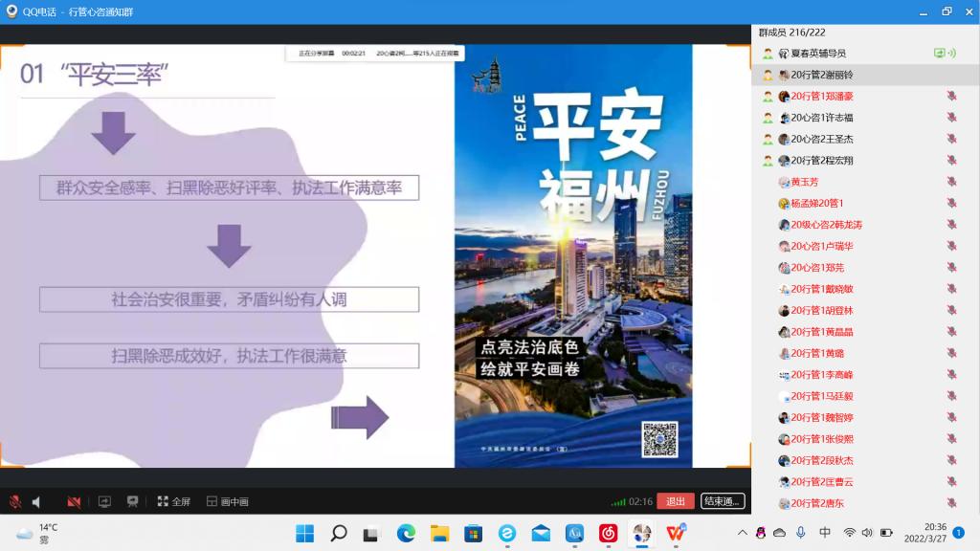This screenshot has height=551, width=980.
Task: Enable picture-in-picture with 画中画
Action: pos(228,501)
